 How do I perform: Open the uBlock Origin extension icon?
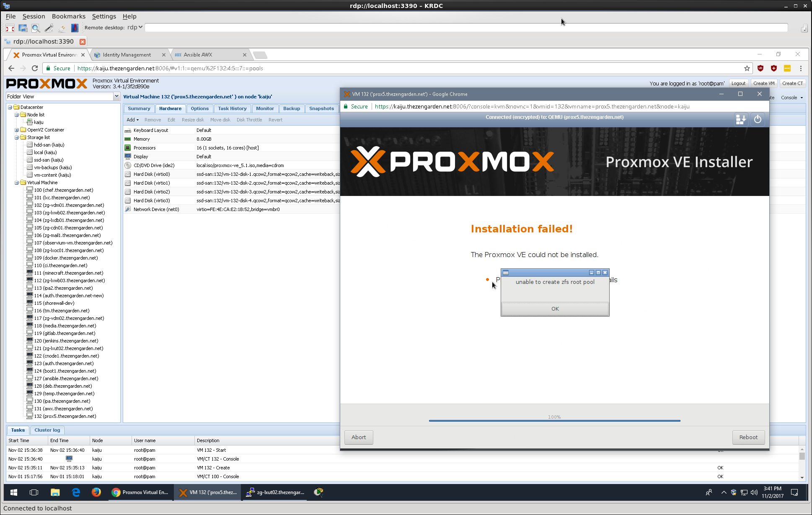point(760,68)
